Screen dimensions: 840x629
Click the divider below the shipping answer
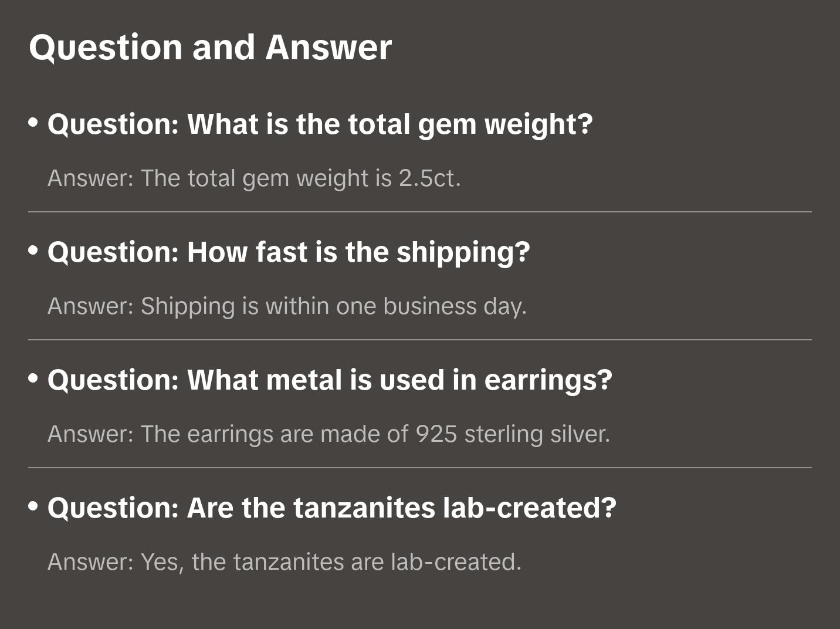coord(420,340)
